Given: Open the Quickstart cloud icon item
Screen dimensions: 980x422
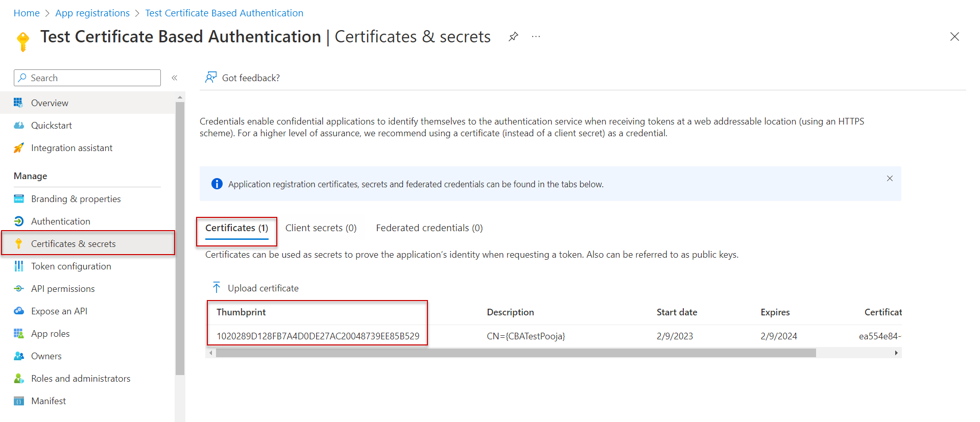Looking at the screenshot, I should (19, 126).
